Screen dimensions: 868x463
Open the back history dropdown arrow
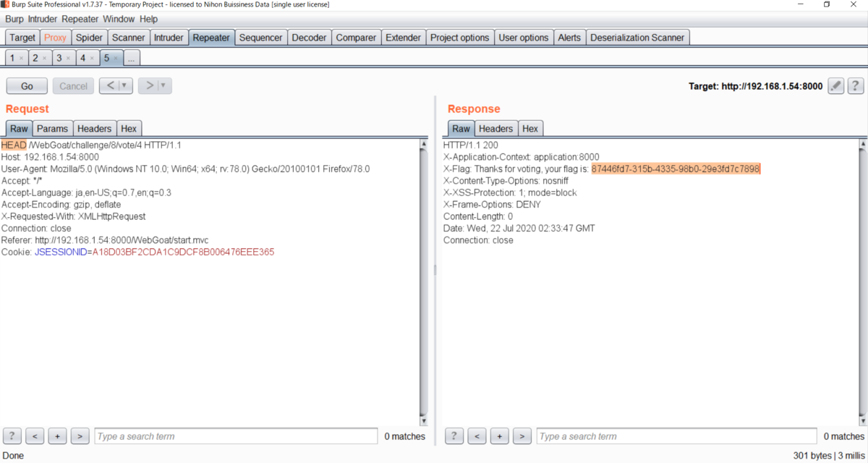126,86
